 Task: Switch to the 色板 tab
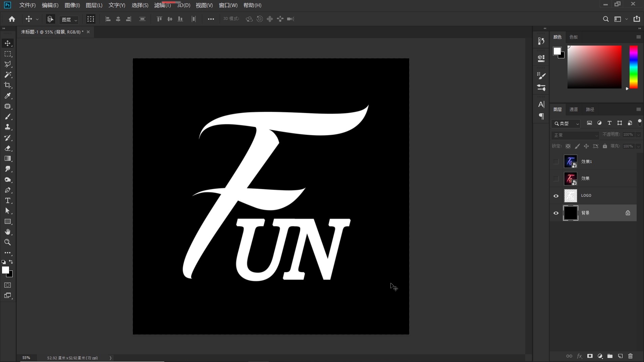[573, 37]
